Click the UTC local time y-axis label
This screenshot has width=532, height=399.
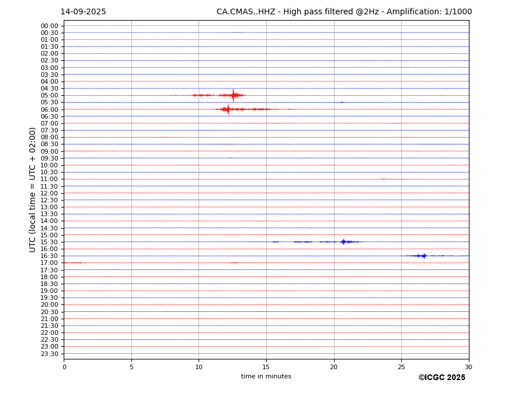point(32,190)
